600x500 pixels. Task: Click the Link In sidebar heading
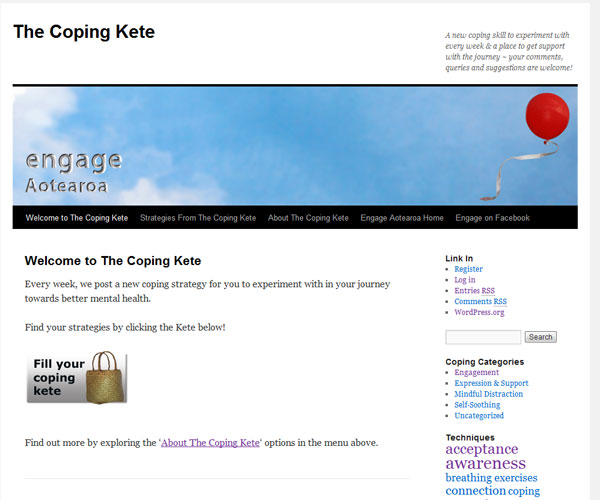pyautogui.click(x=459, y=258)
